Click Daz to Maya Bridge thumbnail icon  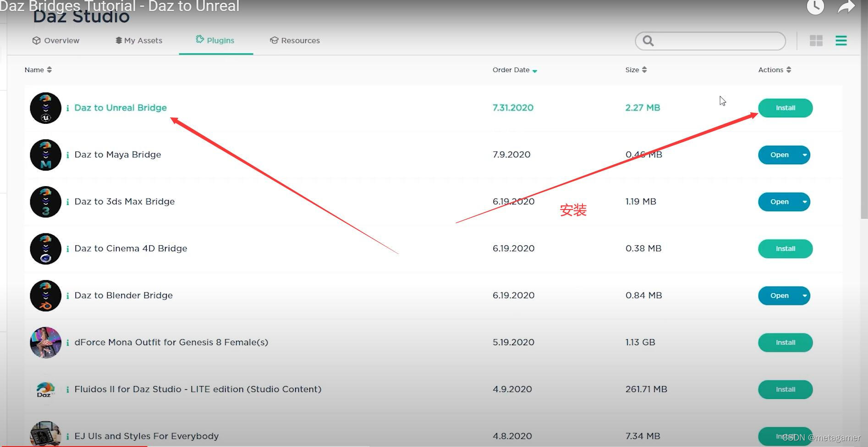[x=45, y=155]
